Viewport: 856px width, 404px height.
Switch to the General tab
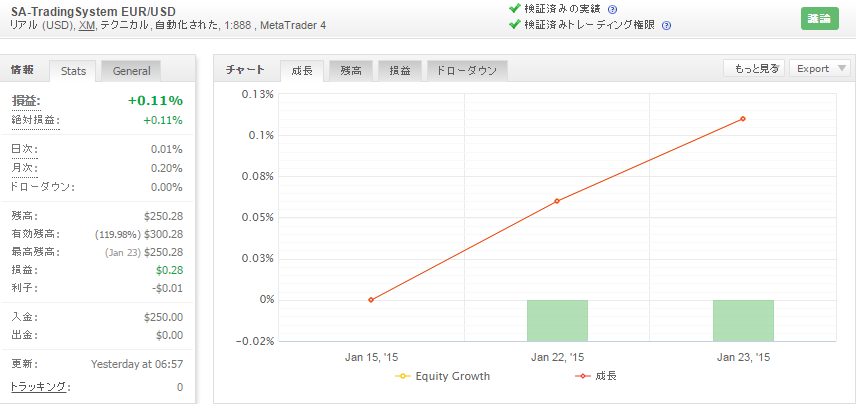coord(131,71)
